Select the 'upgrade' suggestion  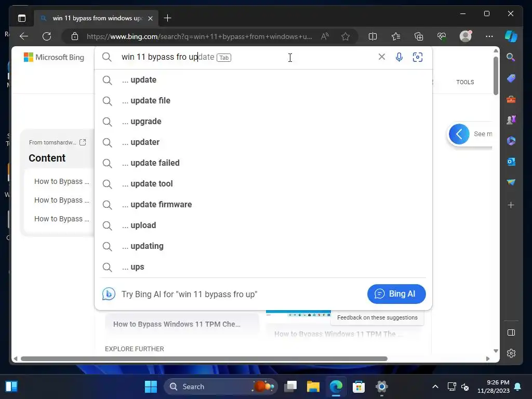click(263, 122)
